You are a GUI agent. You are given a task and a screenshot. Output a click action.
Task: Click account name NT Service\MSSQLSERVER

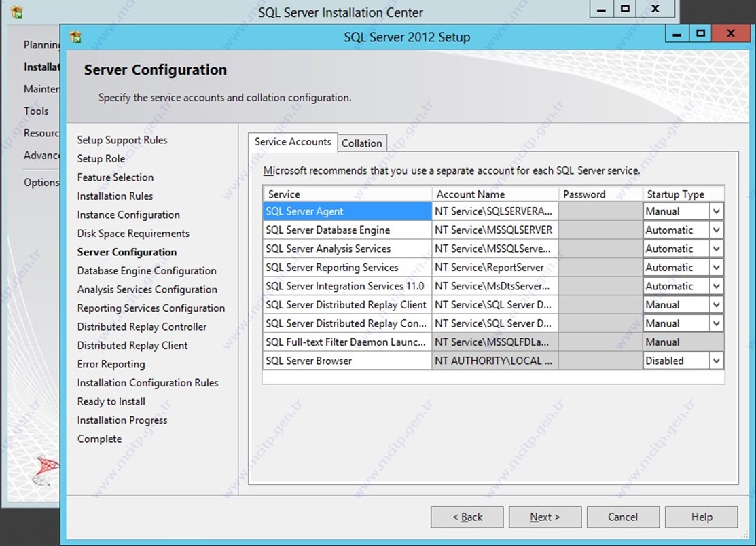click(494, 230)
